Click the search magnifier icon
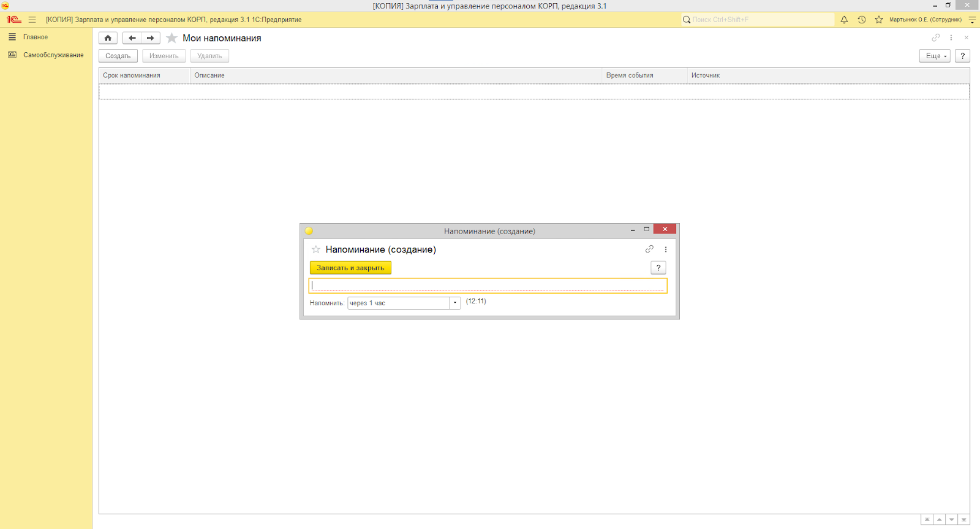980x529 pixels. tap(687, 20)
